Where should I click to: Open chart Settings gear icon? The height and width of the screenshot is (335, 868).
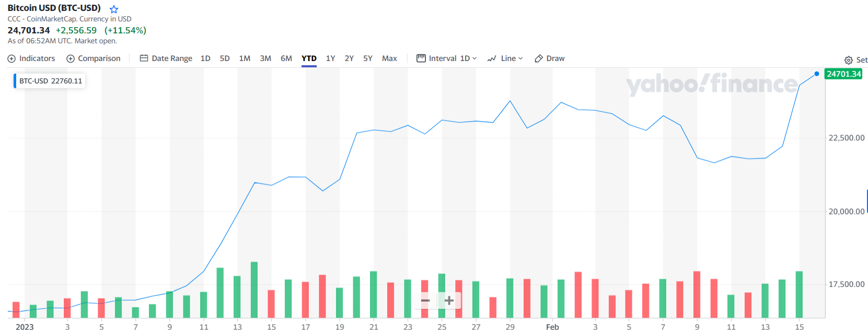point(848,60)
